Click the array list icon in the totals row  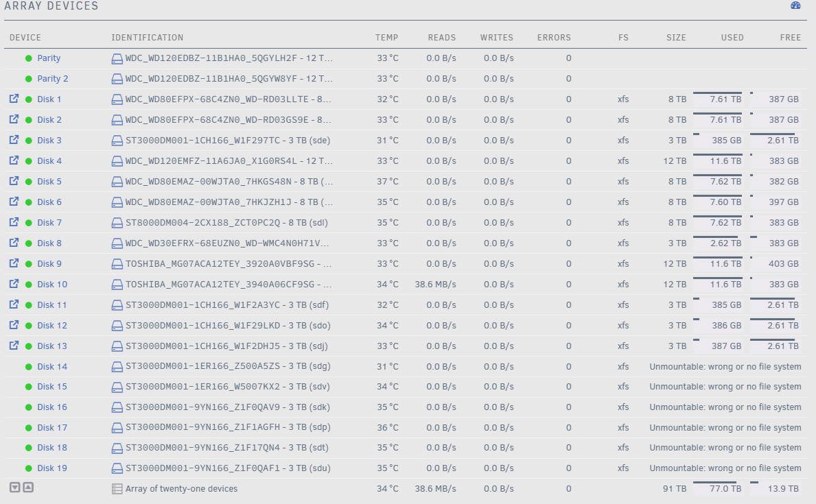pos(117,489)
